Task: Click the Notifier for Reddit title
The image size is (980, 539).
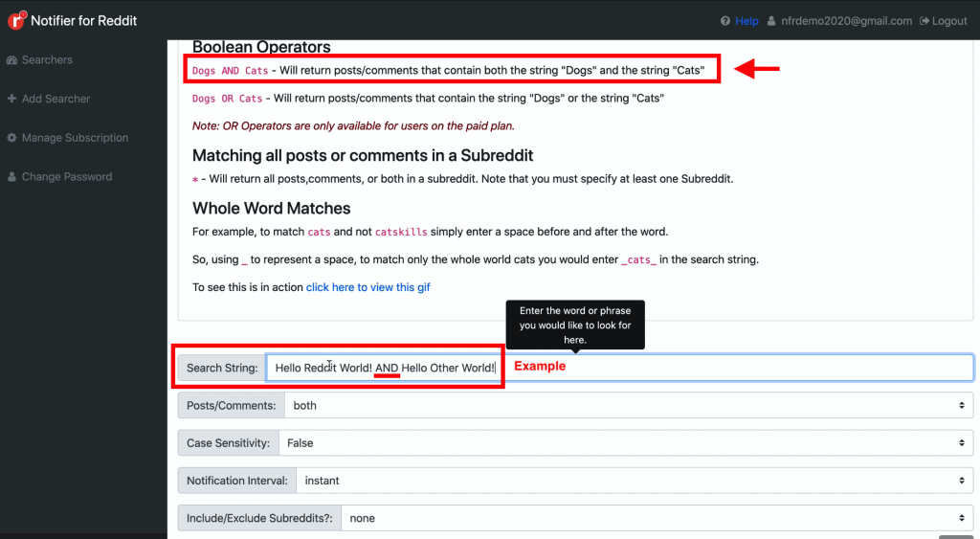Action: (x=84, y=21)
